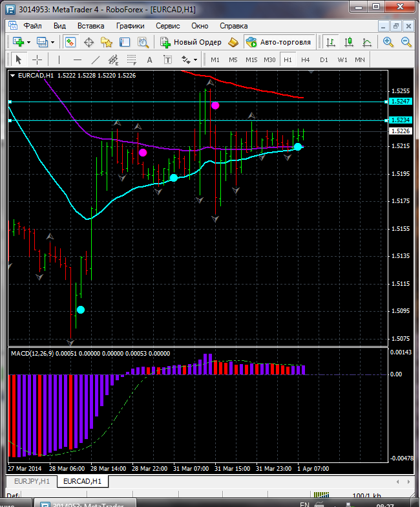
Task: Click the 1.5234 horizontal line price label
Action: [x=401, y=120]
